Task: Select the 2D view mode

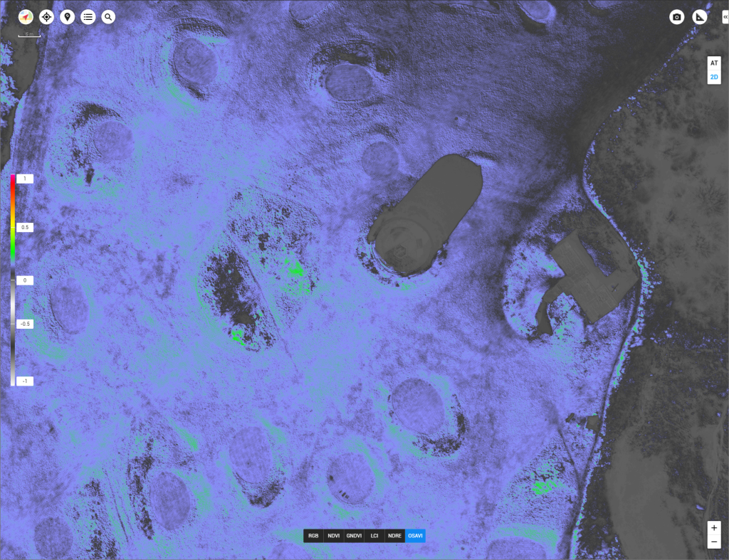Action: 714,77
